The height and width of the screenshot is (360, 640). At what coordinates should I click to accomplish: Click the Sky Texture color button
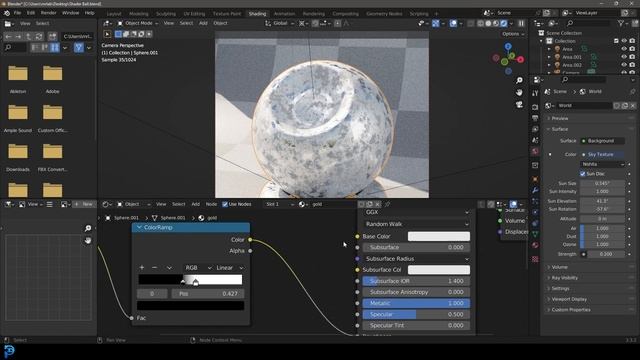click(x=602, y=154)
